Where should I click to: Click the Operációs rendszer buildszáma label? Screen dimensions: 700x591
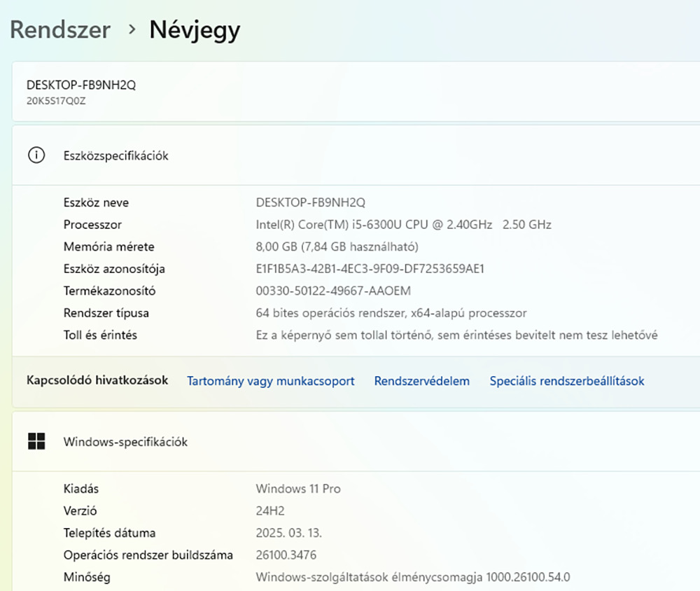[x=148, y=555]
